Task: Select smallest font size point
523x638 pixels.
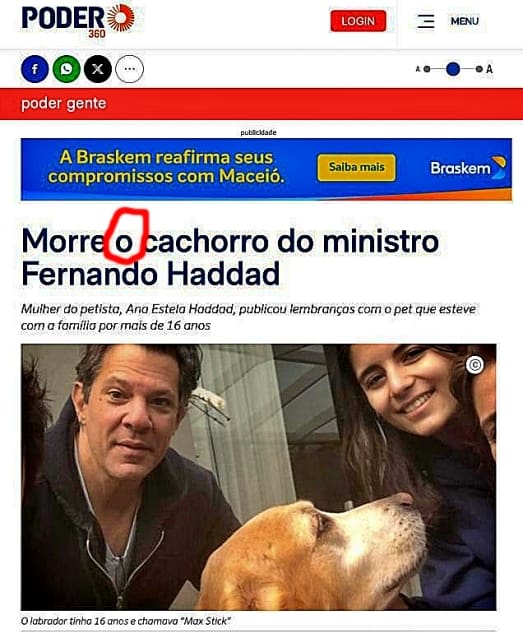Action: coord(427,69)
